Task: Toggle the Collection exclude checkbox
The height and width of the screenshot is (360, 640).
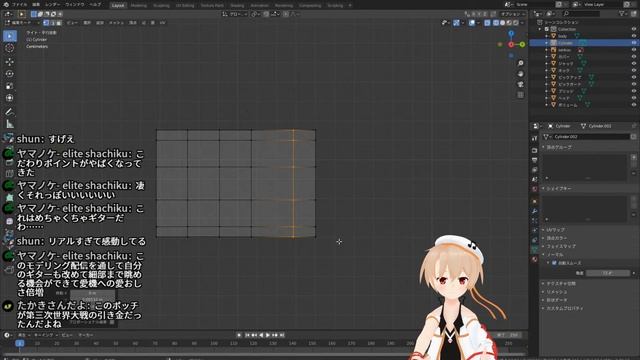Action: click(x=547, y=29)
